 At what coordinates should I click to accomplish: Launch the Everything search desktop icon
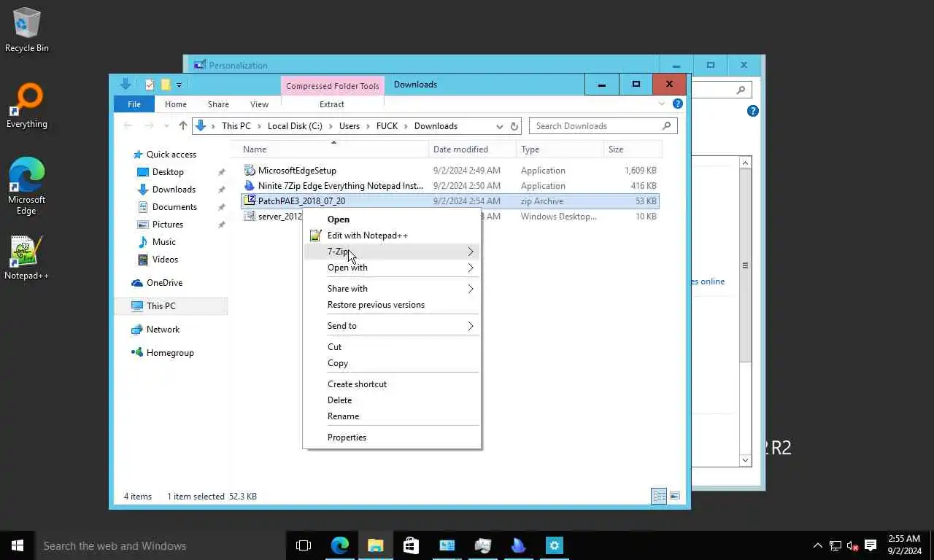27,106
